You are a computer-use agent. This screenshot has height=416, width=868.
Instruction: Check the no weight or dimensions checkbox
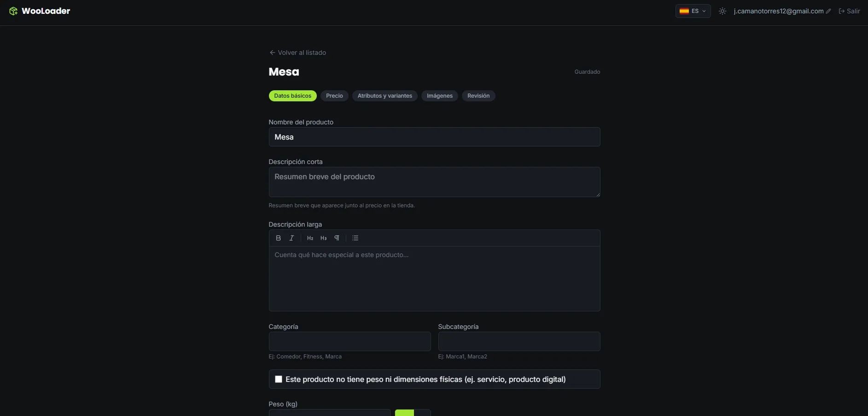tap(279, 379)
